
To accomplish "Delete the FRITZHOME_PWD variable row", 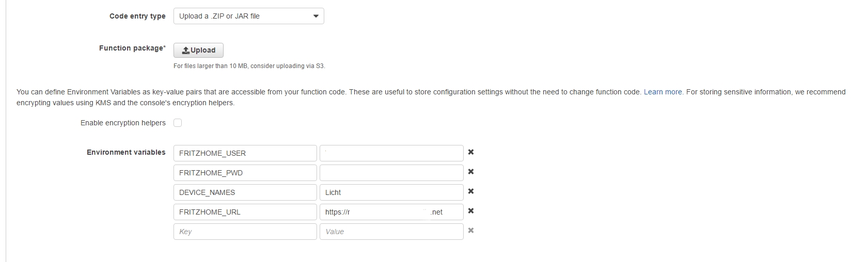I will 470,172.
